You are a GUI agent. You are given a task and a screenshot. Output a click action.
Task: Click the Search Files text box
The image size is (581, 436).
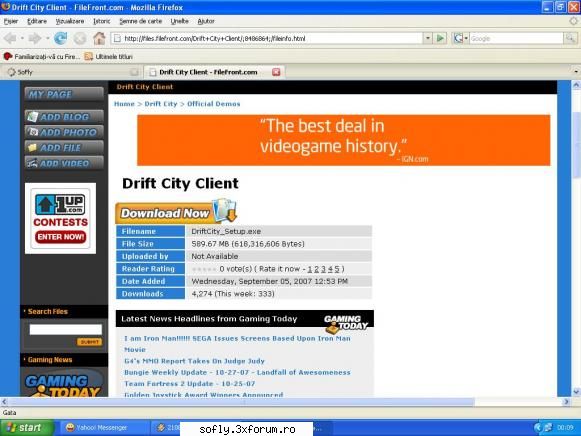tap(66, 329)
